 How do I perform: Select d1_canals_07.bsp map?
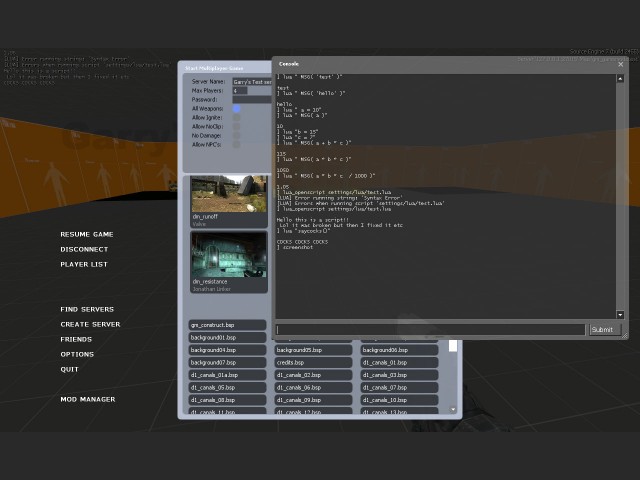coord(400,388)
